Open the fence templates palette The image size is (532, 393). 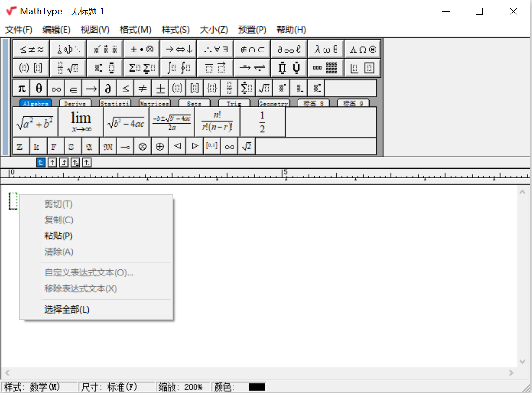pos(31,68)
